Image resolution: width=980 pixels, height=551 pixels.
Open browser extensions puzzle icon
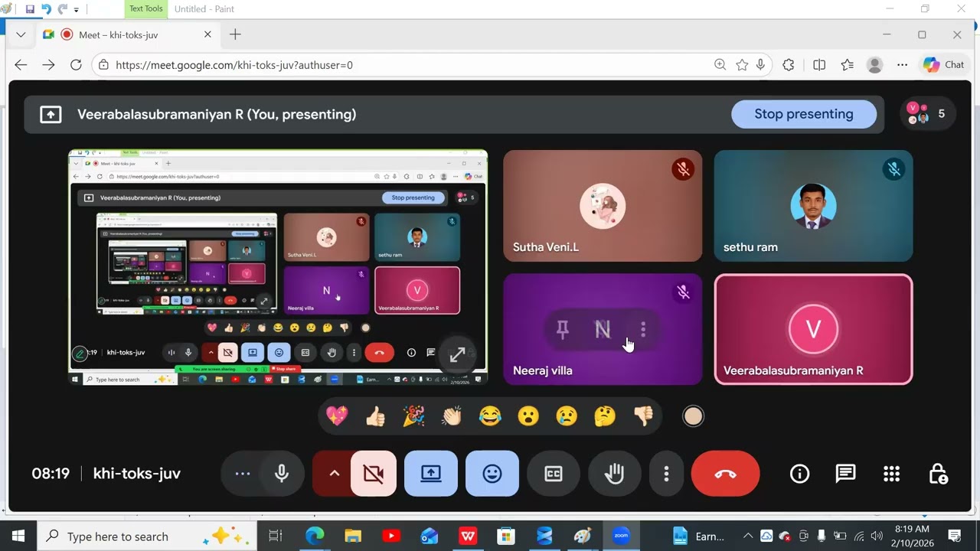click(789, 65)
